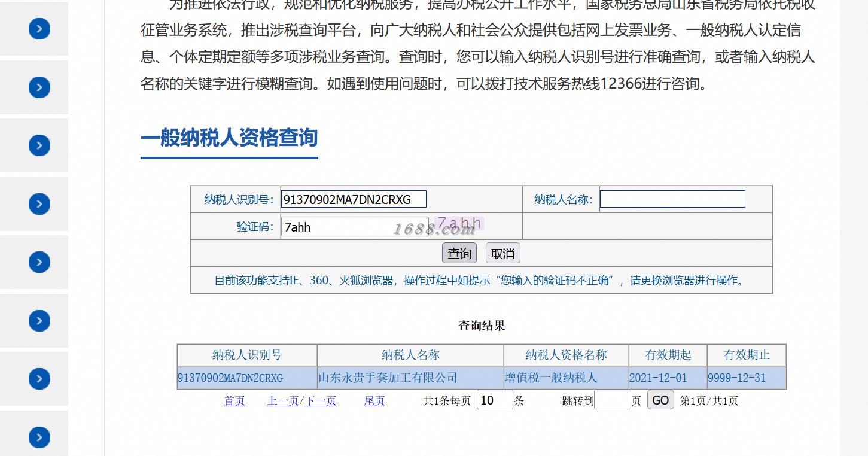Open the 下一页 link
This screenshot has height=456, width=868.
321,401
